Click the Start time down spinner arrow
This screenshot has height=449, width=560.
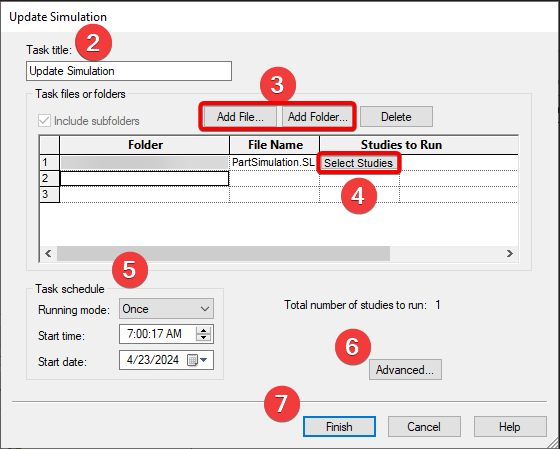pyautogui.click(x=204, y=338)
